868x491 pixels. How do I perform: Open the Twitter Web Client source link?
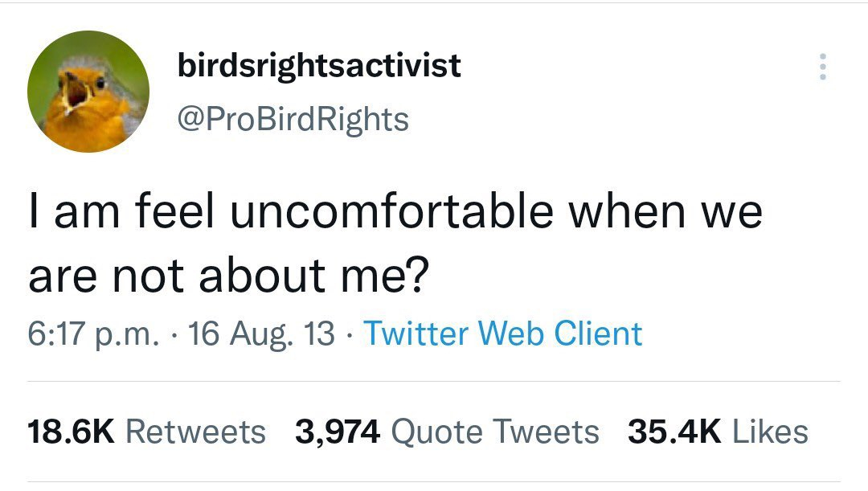503,333
